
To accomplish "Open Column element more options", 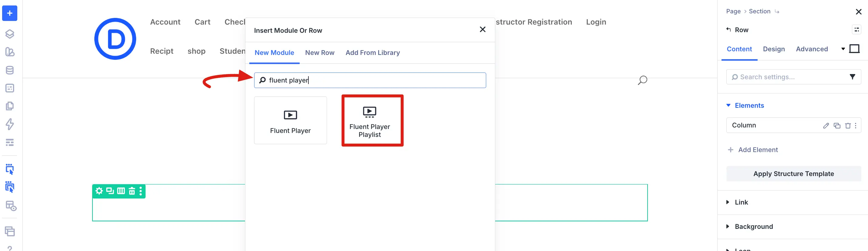I will pyautogui.click(x=856, y=126).
